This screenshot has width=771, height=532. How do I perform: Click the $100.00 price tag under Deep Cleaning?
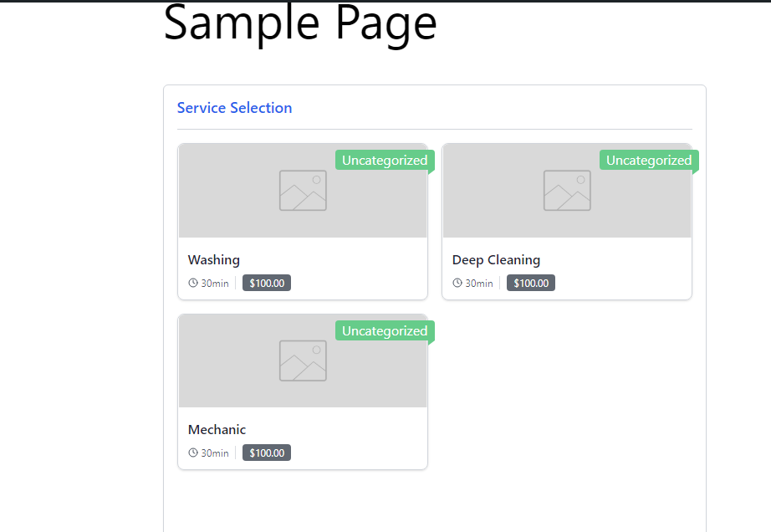pyautogui.click(x=531, y=283)
